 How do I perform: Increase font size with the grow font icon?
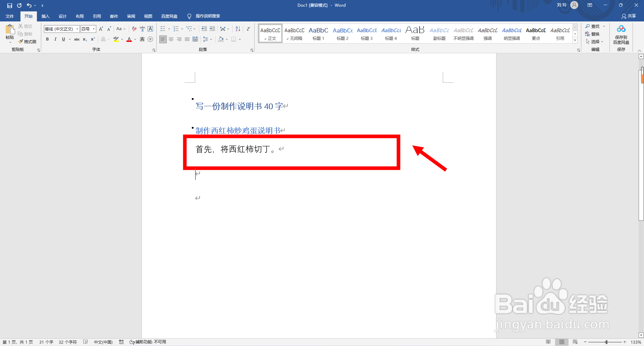coord(101,29)
